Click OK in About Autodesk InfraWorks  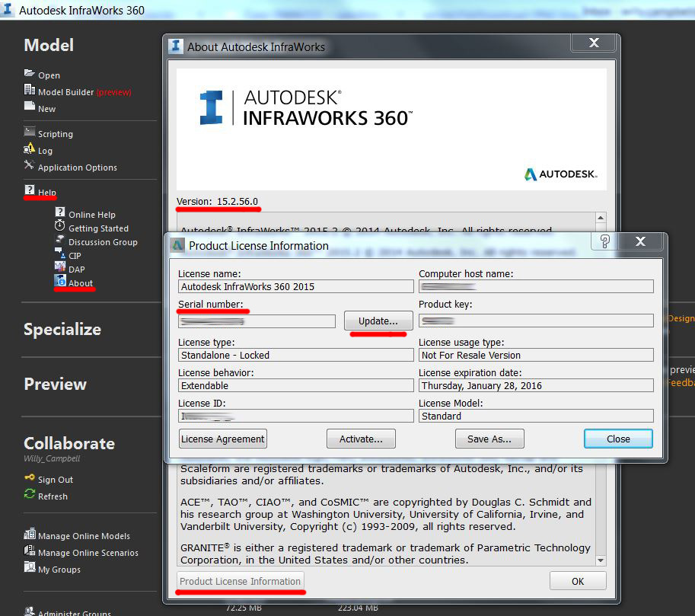click(x=578, y=581)
